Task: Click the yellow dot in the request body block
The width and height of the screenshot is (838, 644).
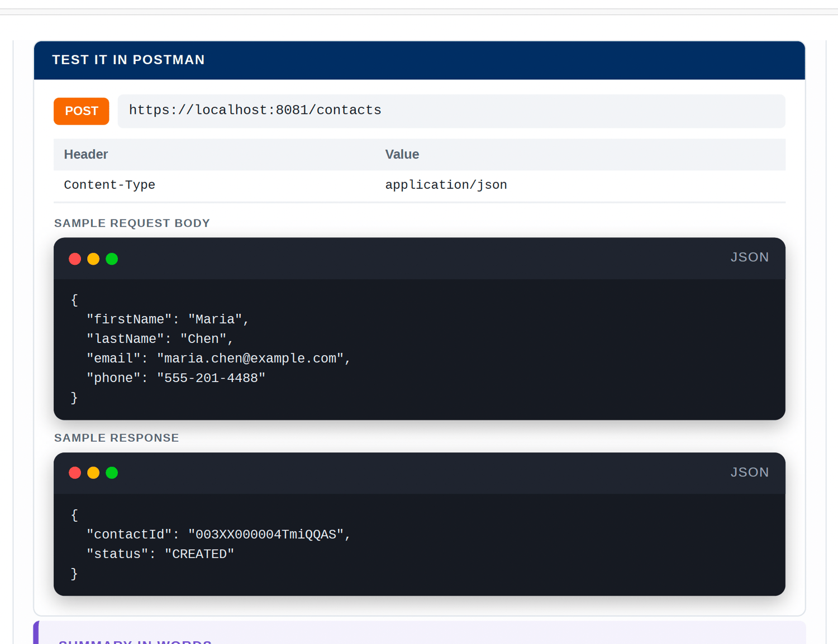Action: pyautogui.click(x=93, y=259)
